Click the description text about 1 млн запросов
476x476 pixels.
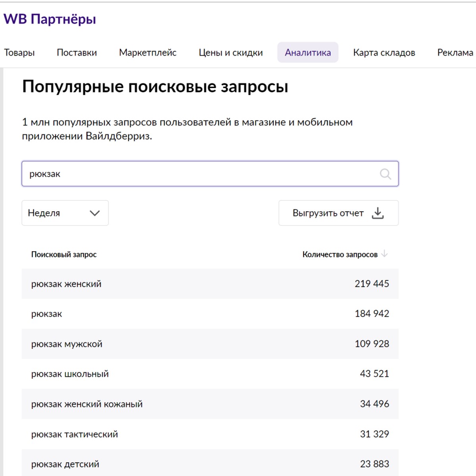pyautogui.click(x=187, y=129)
